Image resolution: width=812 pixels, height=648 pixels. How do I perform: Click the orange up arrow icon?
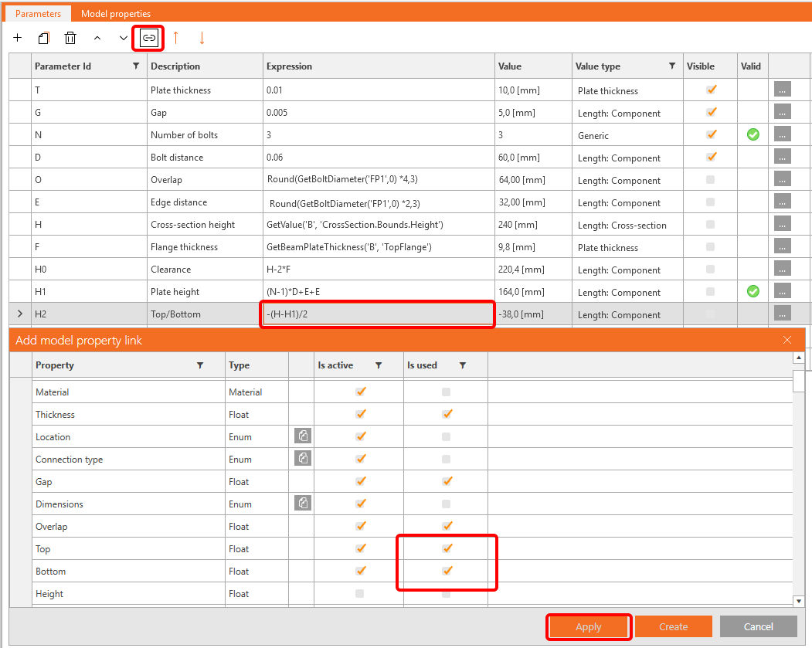pos(175,38)
